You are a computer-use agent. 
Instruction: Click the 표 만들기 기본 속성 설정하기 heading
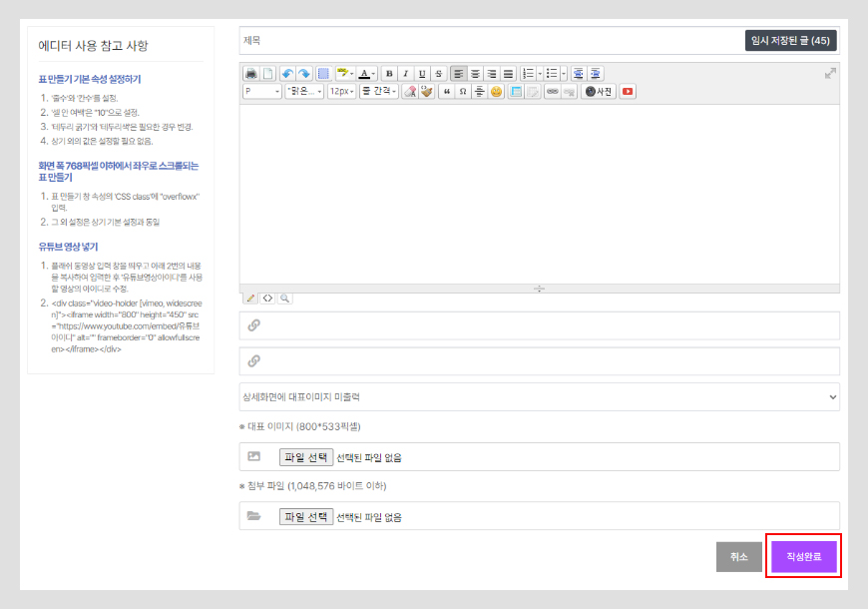pyautogui.click(x=90, y=79)
